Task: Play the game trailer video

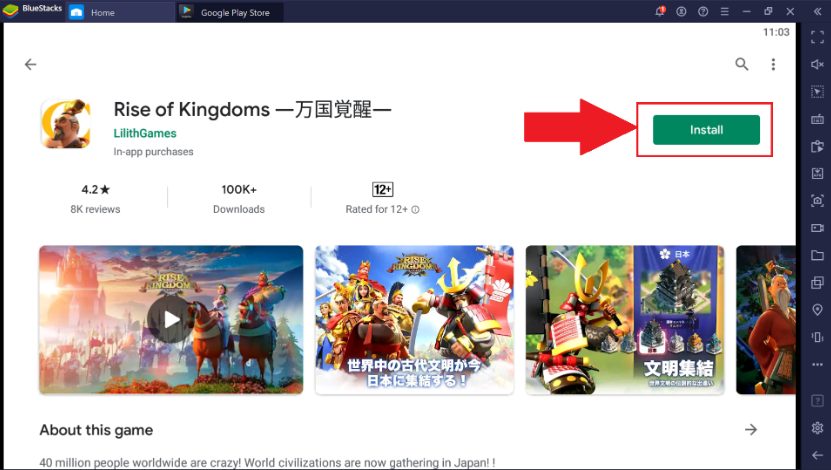Action: pyautogui.click(x=171, y=320)
